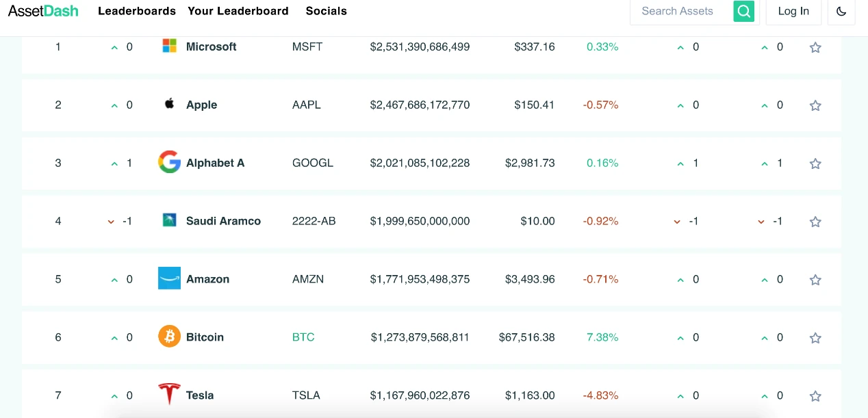Add Tesla to favorites star
This screenshot has height=418, width=868.
click(815, 396)
